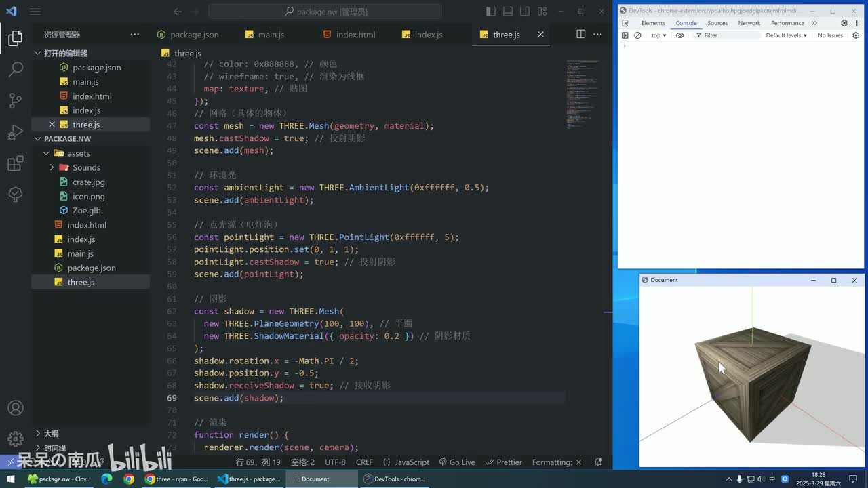Open the Manage settings gear
Image resolution: width=868 pixels, height=488 pixels.
click(15, 439)
